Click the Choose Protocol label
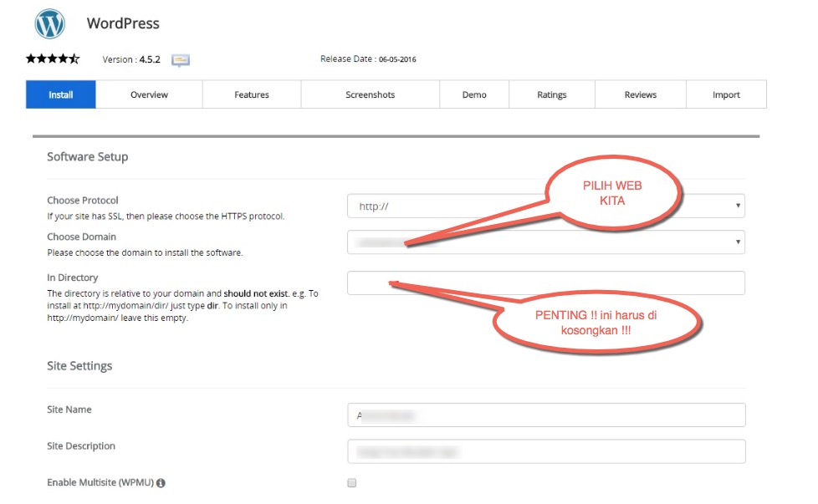818x504 pixels. 83,200
